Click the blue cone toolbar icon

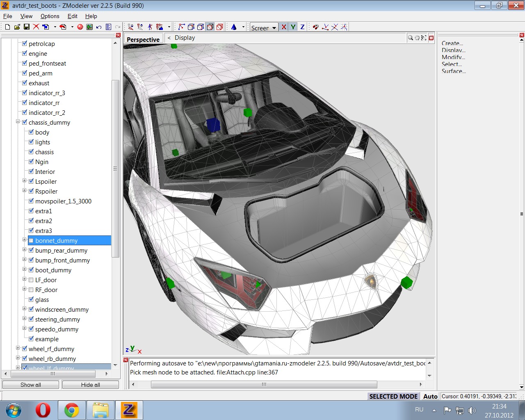pyautogui.click(x=234, y=27)
